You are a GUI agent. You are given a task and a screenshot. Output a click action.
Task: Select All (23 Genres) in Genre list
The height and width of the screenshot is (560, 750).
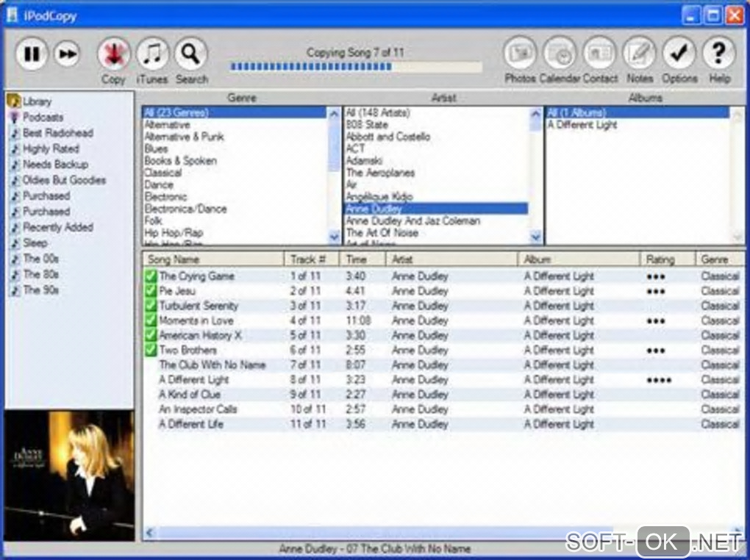235,113
